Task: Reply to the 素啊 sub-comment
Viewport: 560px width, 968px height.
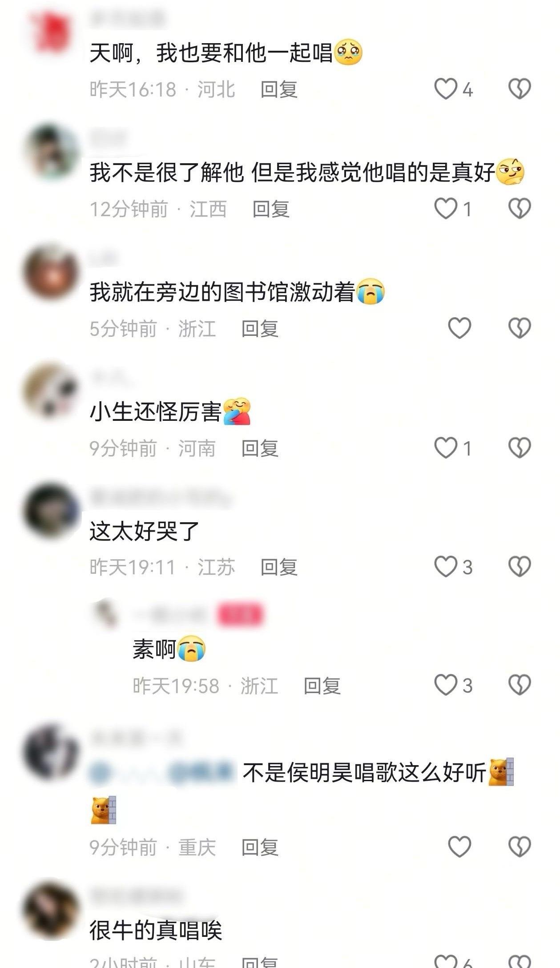Action: click(322, 686)
